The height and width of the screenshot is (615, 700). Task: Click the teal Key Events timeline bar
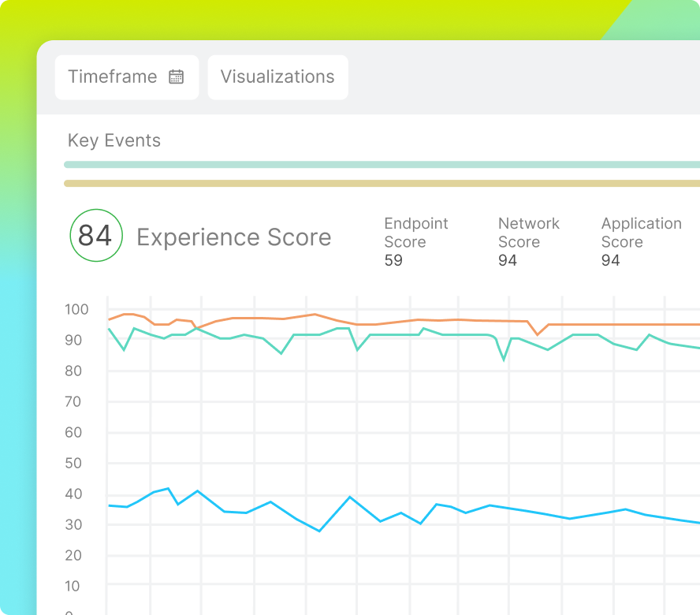coord(382,164)
